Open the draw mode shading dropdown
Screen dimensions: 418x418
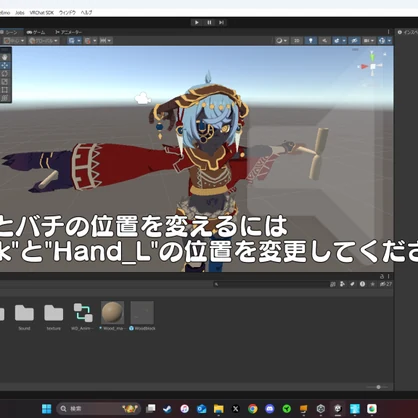[x=281, y=41]
